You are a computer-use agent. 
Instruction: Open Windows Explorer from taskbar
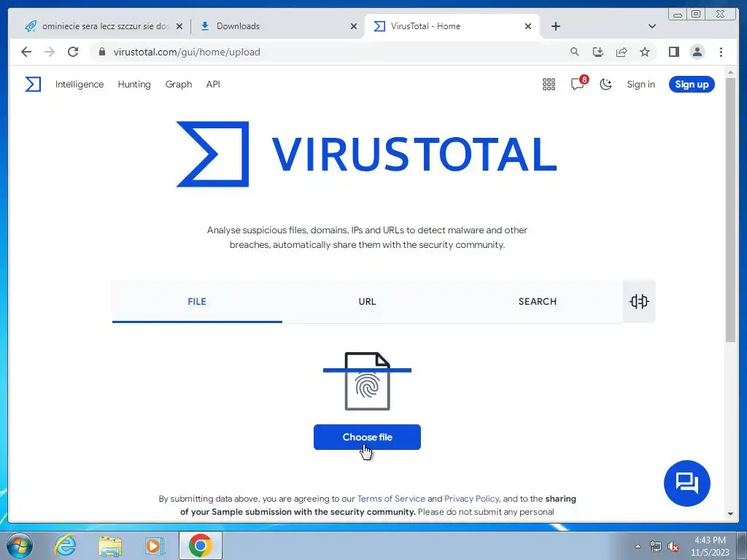click(110, 545)
